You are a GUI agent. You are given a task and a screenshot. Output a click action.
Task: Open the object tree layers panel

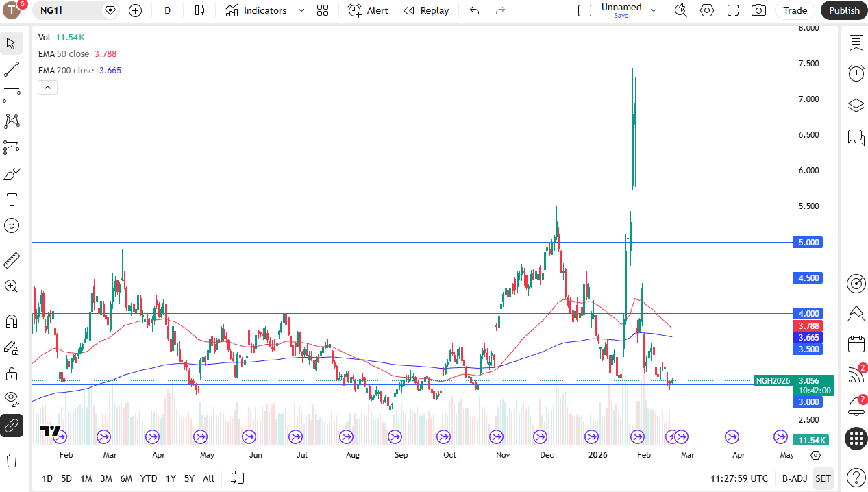[856, 106]
